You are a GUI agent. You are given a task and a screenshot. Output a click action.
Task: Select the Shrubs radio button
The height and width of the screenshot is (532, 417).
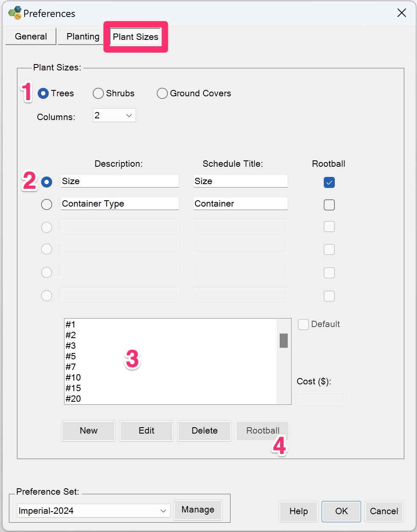[98, 93]
